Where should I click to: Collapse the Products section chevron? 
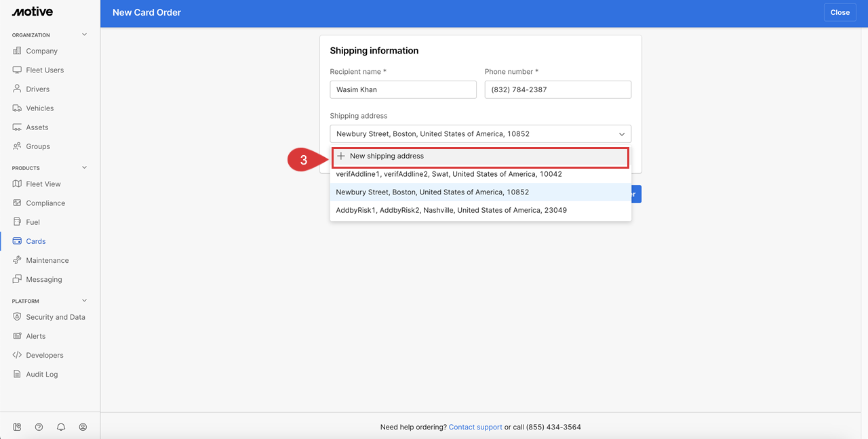(85, 167)
